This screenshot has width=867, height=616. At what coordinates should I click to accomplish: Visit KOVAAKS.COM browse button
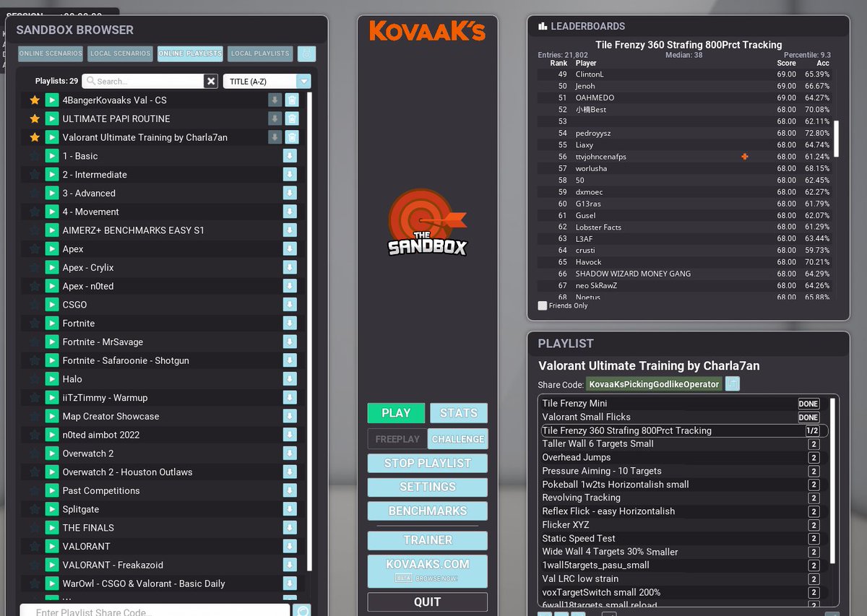click(x=428, y=571)
